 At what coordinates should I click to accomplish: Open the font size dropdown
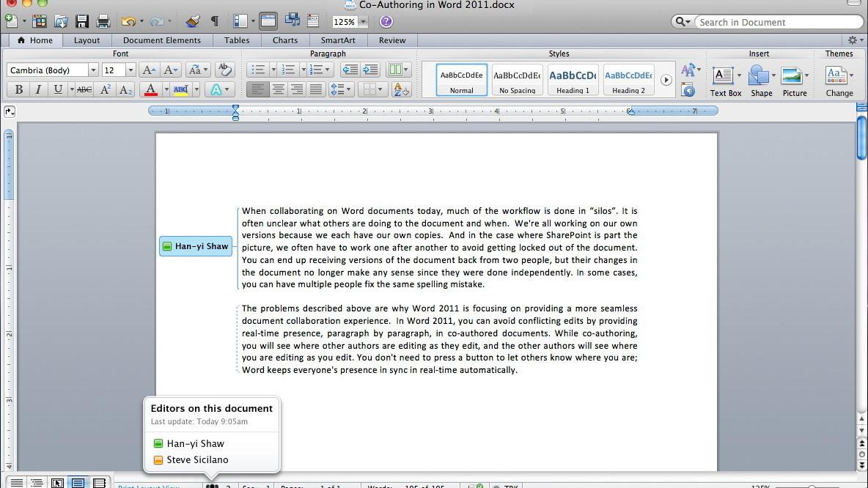(x=130, y=70)
